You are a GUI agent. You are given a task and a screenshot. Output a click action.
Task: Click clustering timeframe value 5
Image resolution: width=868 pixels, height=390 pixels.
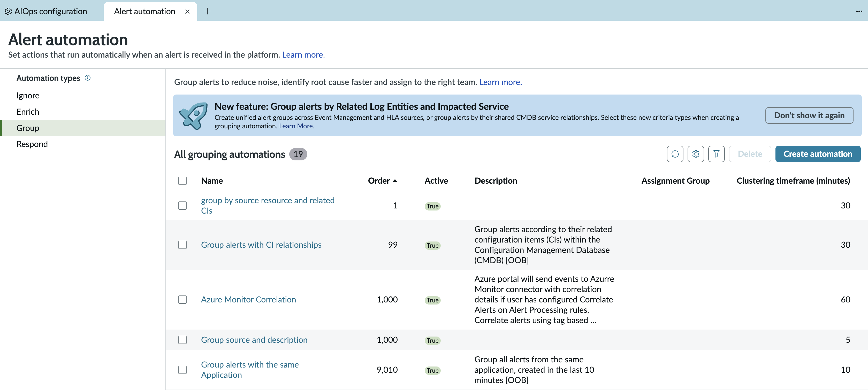click(x=848, y=340)
